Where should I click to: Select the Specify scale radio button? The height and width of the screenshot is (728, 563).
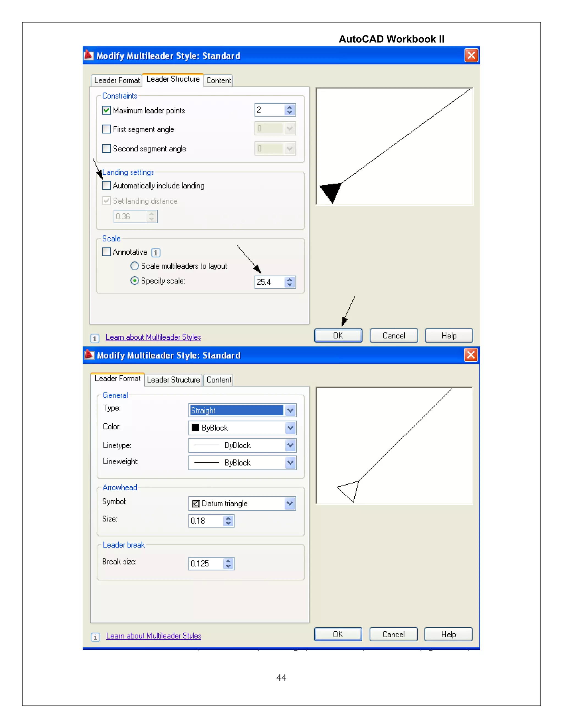[x=134, y=281]
